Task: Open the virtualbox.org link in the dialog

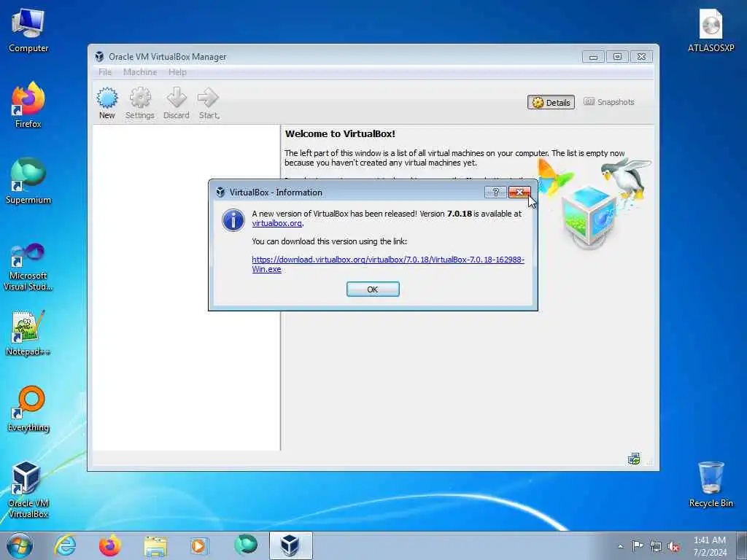Action: [276, 223]
